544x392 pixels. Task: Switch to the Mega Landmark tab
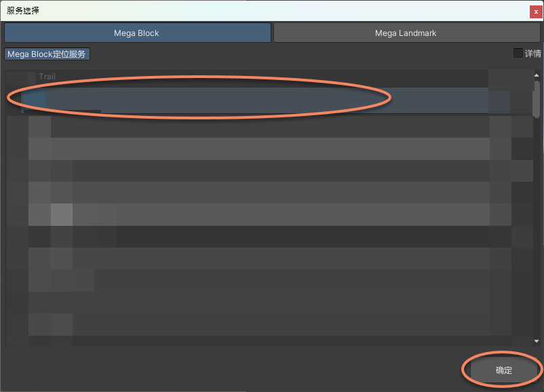click(407, 32)
